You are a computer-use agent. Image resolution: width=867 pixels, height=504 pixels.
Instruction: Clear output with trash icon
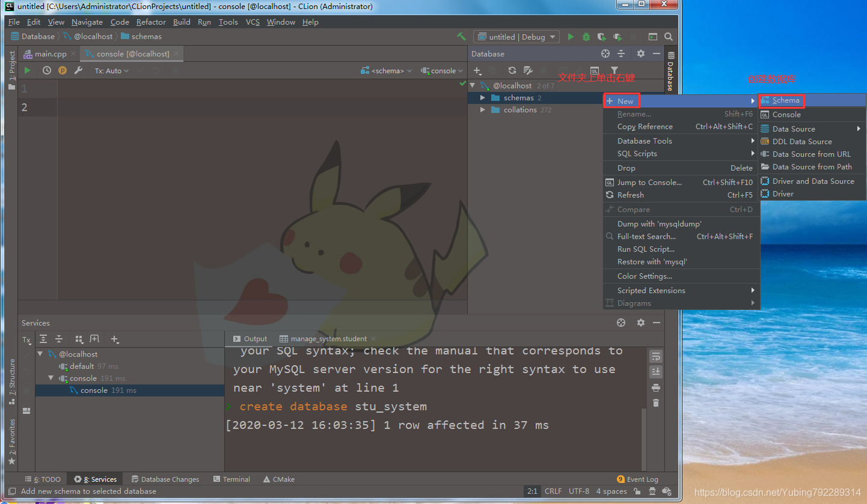coord(656,403)
